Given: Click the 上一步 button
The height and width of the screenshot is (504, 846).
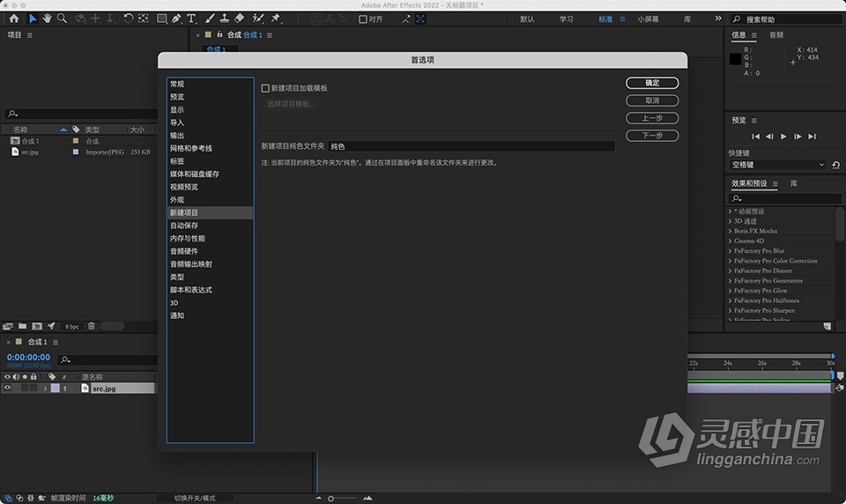Looking at the screenshot, I should click(652, 118).
